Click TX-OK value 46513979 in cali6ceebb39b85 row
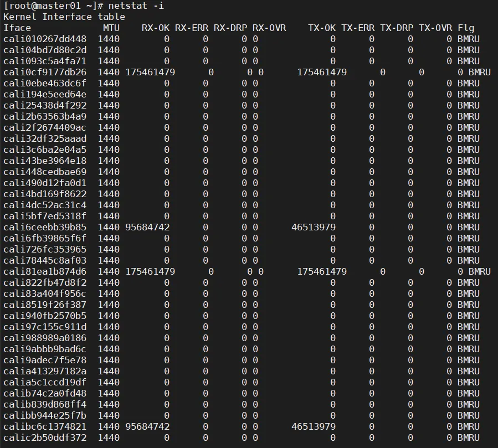This screenshot has width=498, height=448. (314, 228)
